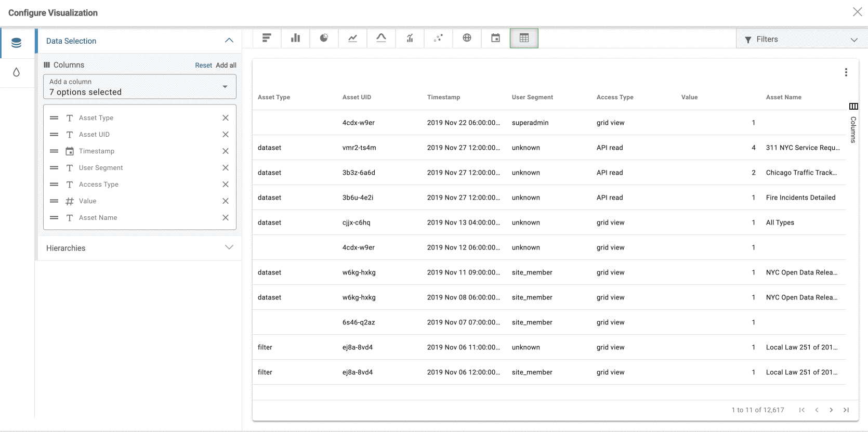
Task: Open the data stack sidebar tab
Action: [x=17, y=43]
